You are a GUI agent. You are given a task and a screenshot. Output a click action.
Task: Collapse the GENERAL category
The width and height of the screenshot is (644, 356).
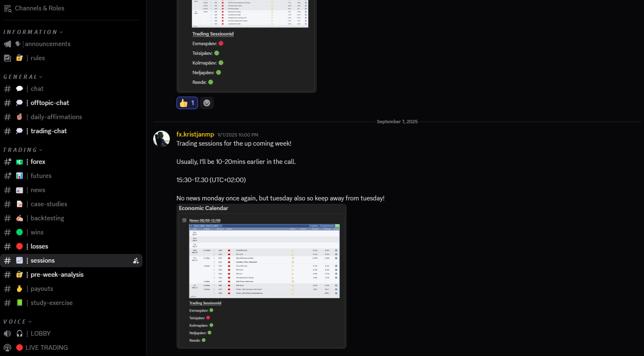(x=23, y=77)
